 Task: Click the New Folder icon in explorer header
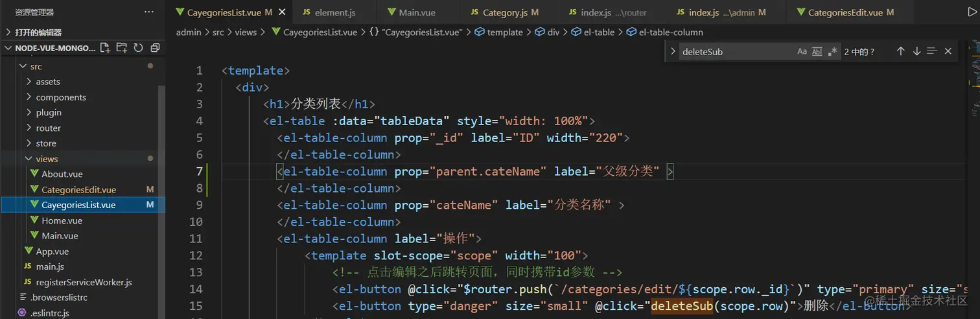pyautogui.click(x=121, y=48)
